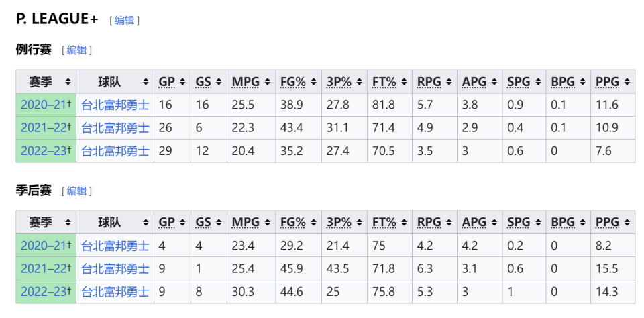The height and width of the screenshot is (318, 644).
Task: Click the APG header in playoff table
Action: tap(474, 223)
